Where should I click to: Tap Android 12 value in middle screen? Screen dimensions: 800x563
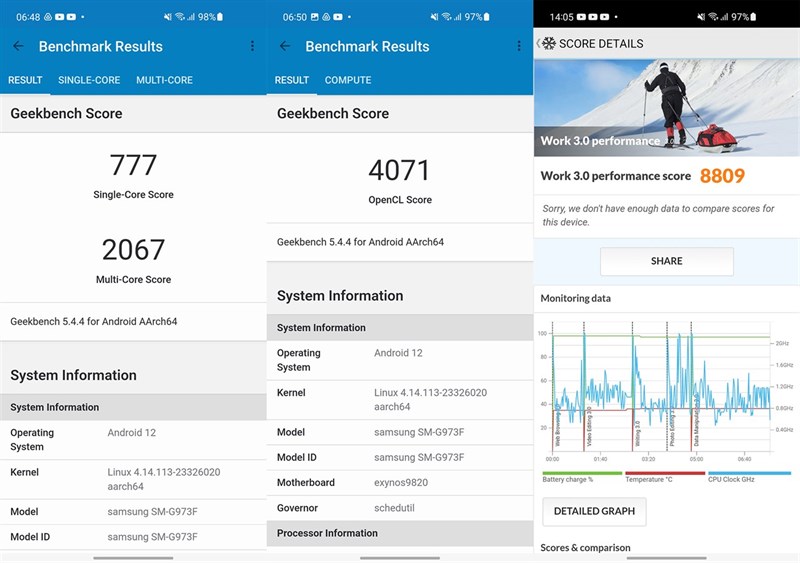coord(398,353)
